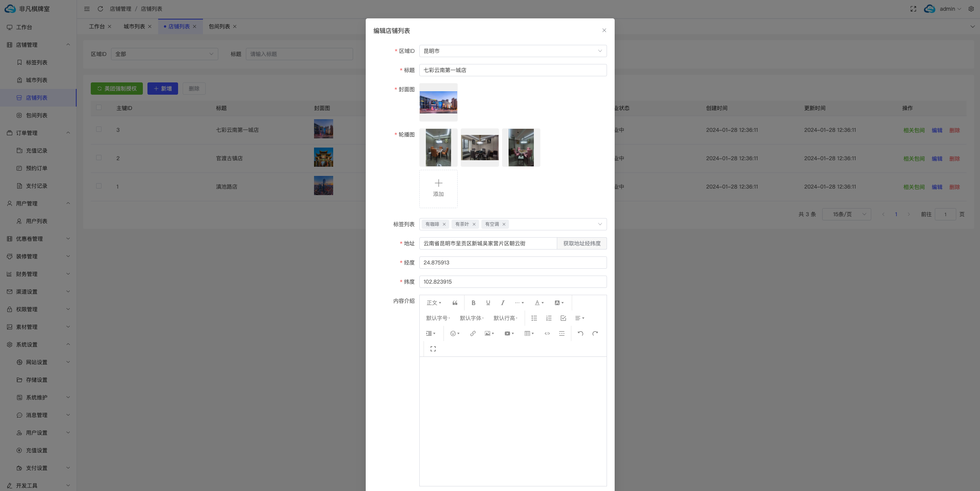The width and height of the screenshot is (980, 491).
Task: Toggle the select-all header checkbox
Action: 99,108
